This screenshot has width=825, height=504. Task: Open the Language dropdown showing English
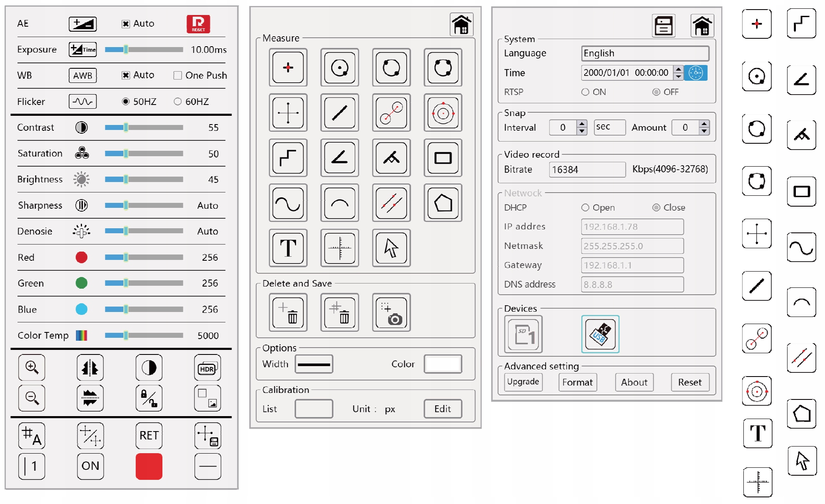coord(644,53)
